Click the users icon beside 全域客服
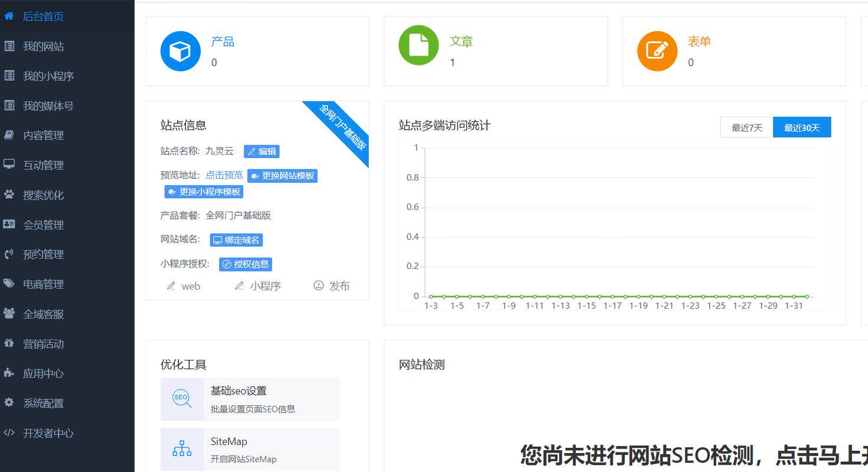Viewport: 868px width, 472px height. 9,313
